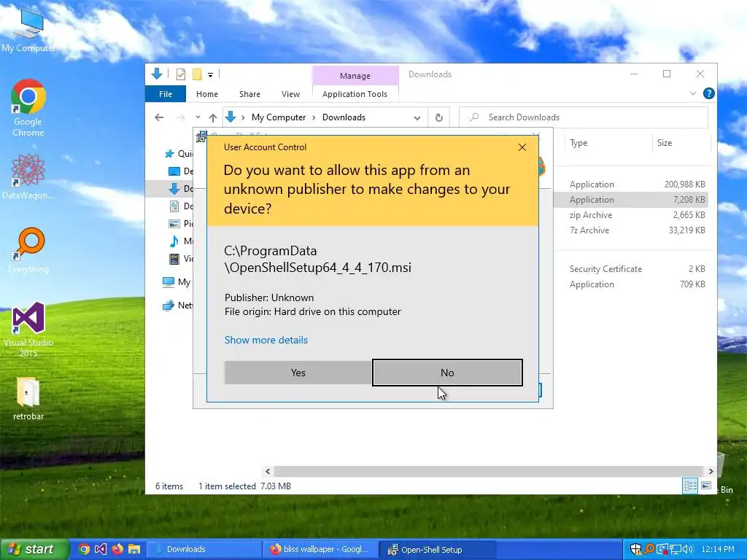
Task: Open the DataWagon desktop shortcut
Action: [28, 176]
